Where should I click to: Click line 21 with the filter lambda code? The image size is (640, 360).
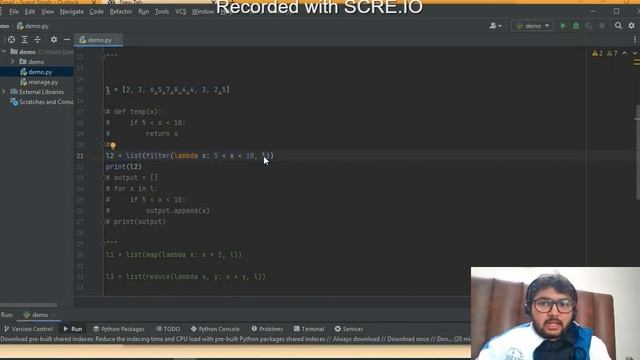[x=190, y=156]
